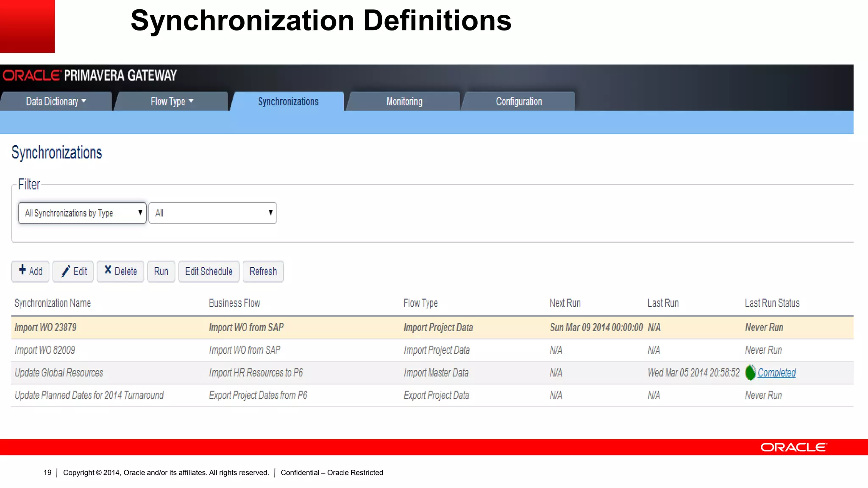Click the Oracle Primavera Gateway logo
Image resolution: width=868 pixels, height=488 pixels.
click(90, 75)
